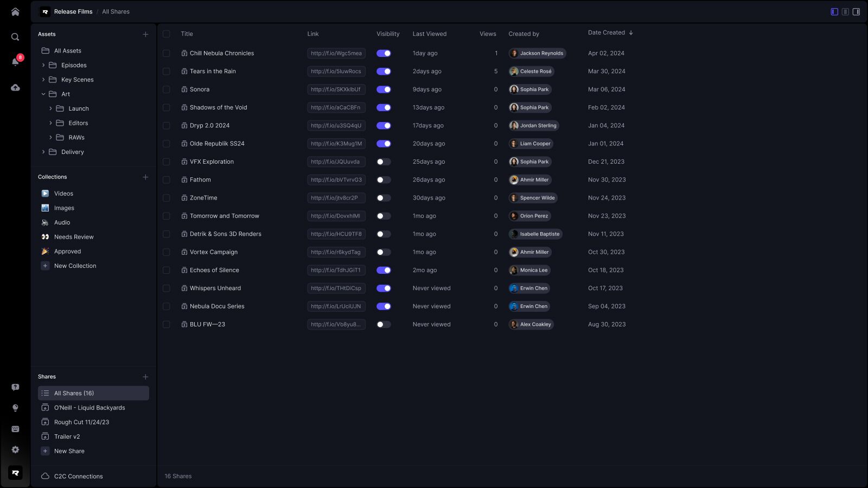The height and width of the screenshot is (488, 868).
Task: Expand the RAWs folder
Action: 50,137
